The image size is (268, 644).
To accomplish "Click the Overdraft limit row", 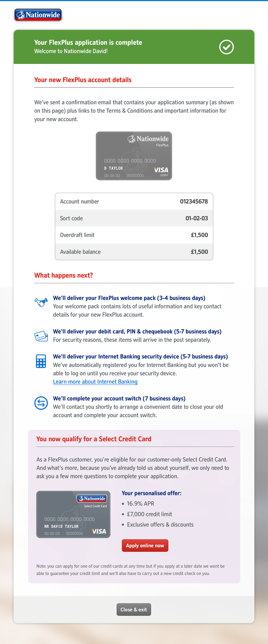I will [134, 235].
